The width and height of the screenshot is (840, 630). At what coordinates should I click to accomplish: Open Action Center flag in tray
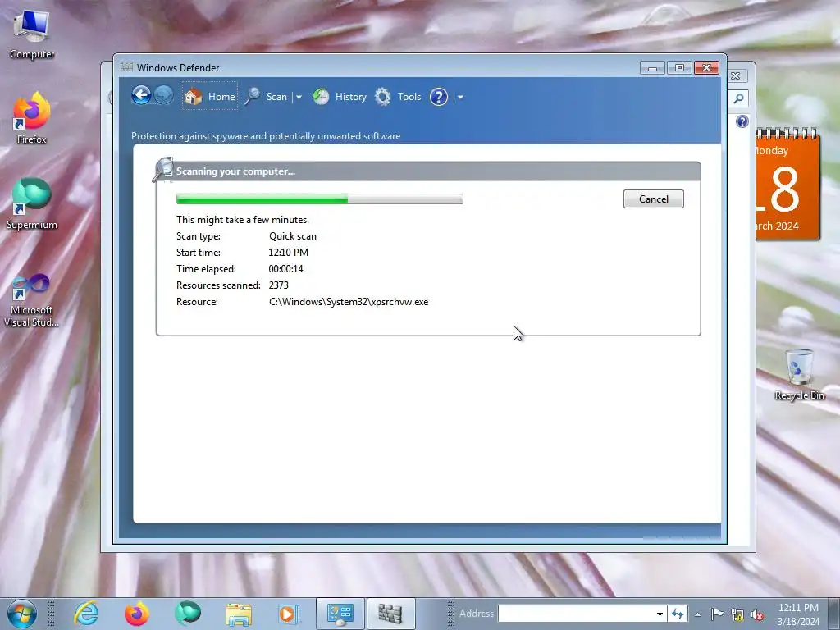pyautogui.click(x=717, y=614)
